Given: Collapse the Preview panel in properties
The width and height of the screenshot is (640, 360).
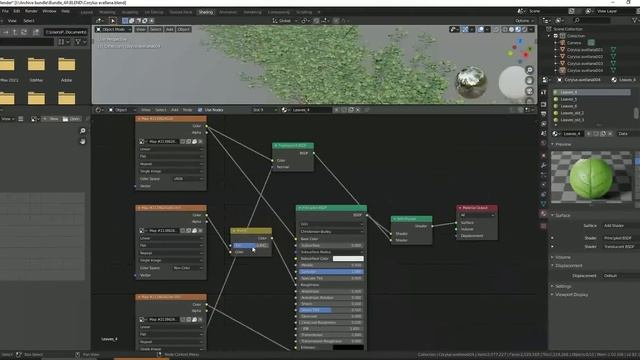Looking at the screenshot, I should click(x=553, y=144).
